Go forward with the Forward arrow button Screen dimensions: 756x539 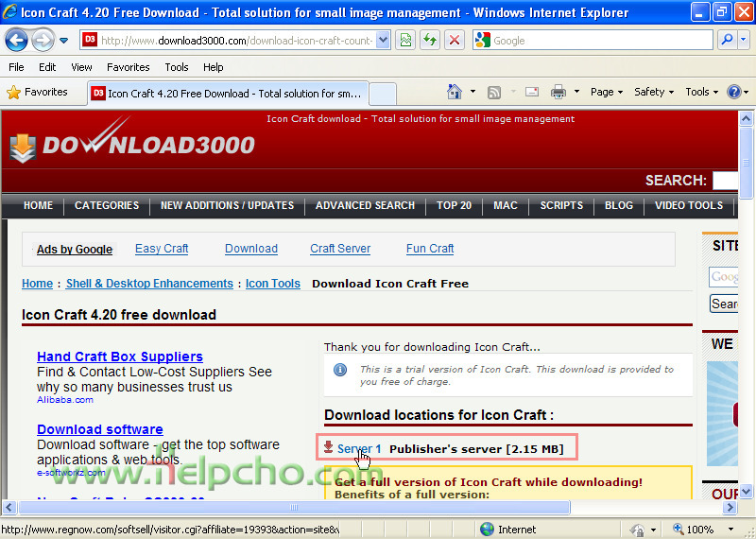pyautogui.click(x=43, y=40)
